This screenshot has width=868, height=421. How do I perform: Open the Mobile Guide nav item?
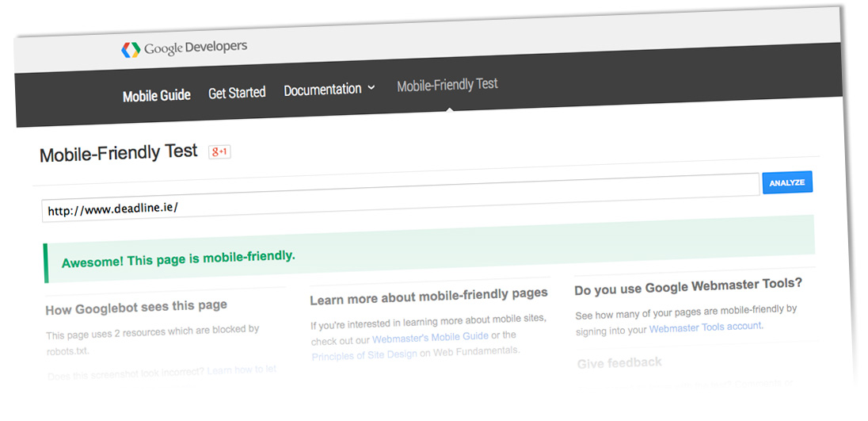pos(157,95)
